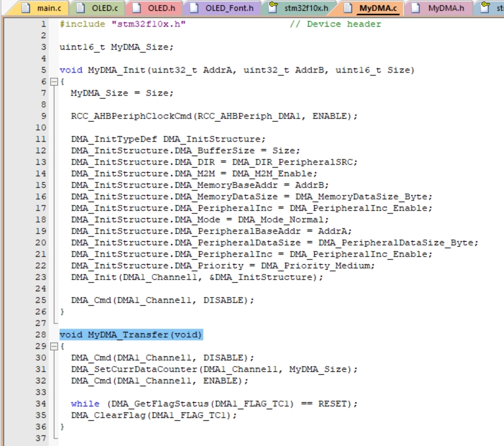Click the 'void MyDMA_Init' function signature on line 5
Image resolution: width=504 pixels, height=446 pixels.
click(x=237, y=70)
